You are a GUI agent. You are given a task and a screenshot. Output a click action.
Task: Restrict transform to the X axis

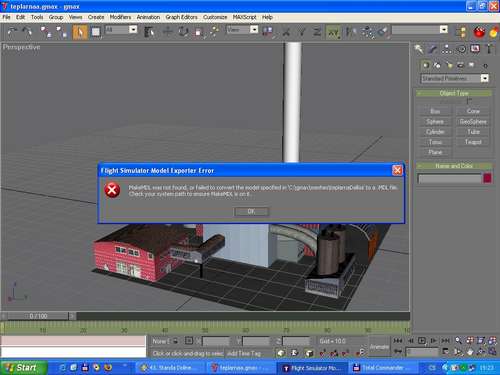[x=286, y=32]
